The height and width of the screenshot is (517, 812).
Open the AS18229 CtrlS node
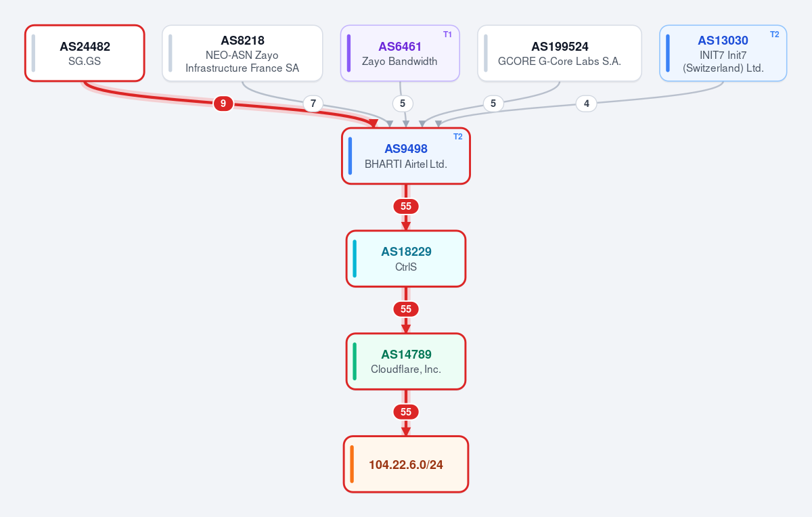tap(406, 258)
